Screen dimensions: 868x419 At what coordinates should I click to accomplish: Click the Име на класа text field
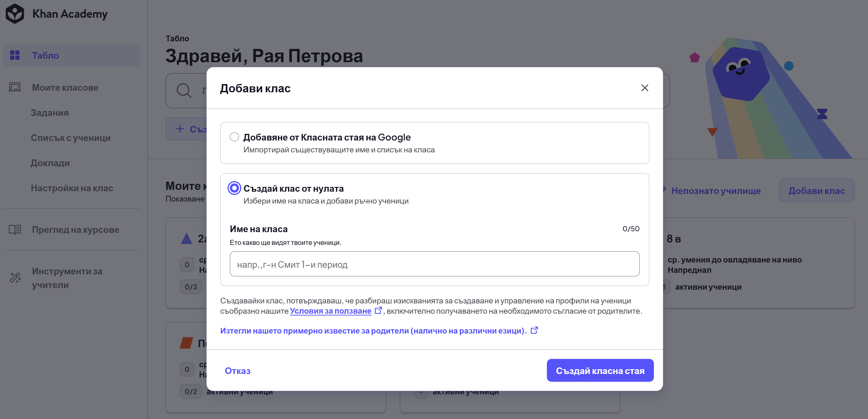tap(434, 264)
